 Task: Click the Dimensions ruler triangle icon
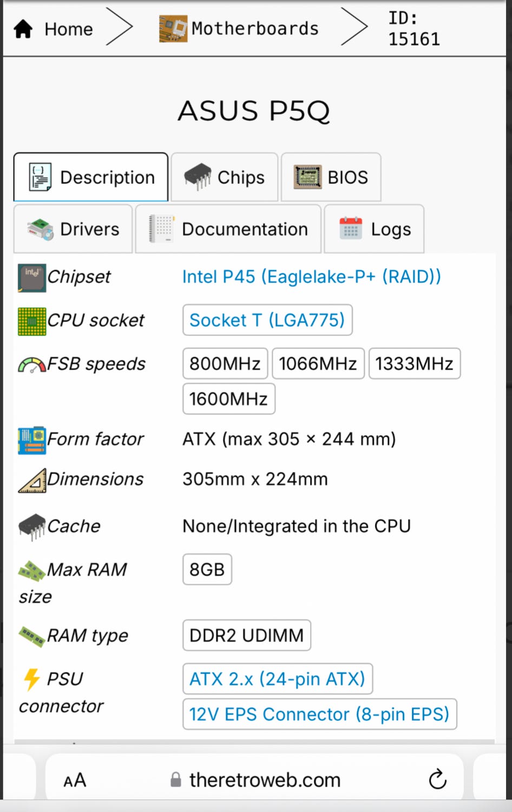click(x=32, y=480)
